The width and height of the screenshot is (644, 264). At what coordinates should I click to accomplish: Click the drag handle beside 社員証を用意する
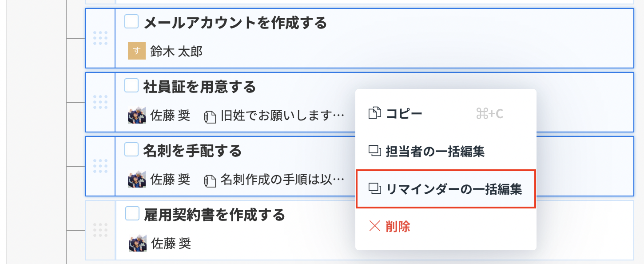101,101
